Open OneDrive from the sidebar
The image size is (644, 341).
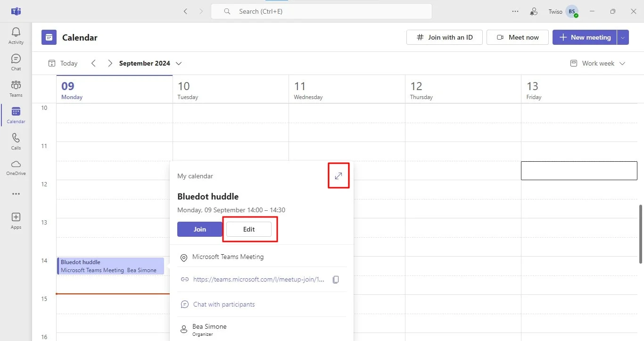(16, 167)
